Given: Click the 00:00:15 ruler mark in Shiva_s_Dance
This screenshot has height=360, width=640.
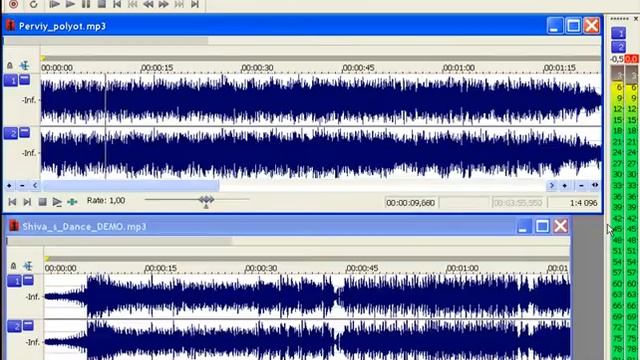Looking at the screenshot, I should [161, 269].
